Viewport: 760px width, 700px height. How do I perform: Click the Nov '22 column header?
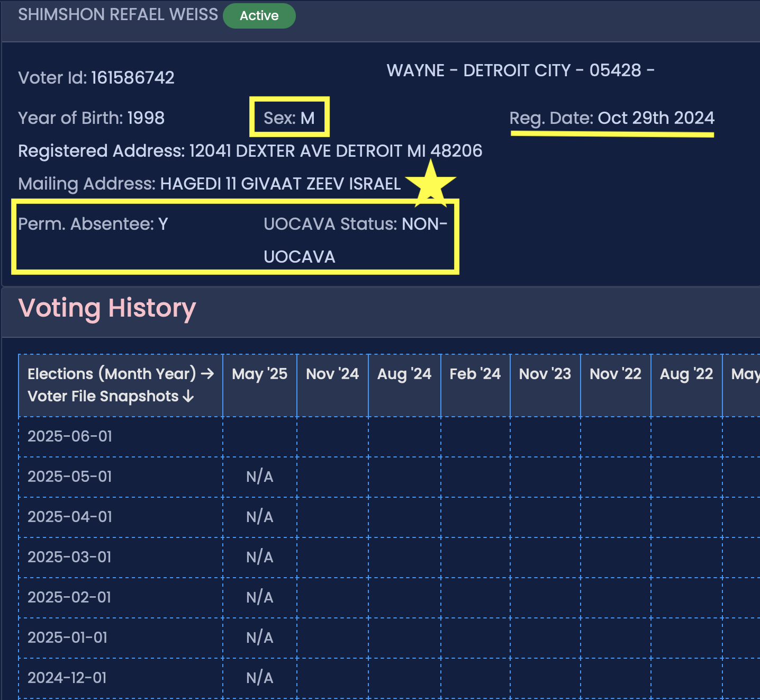(616, 385)
